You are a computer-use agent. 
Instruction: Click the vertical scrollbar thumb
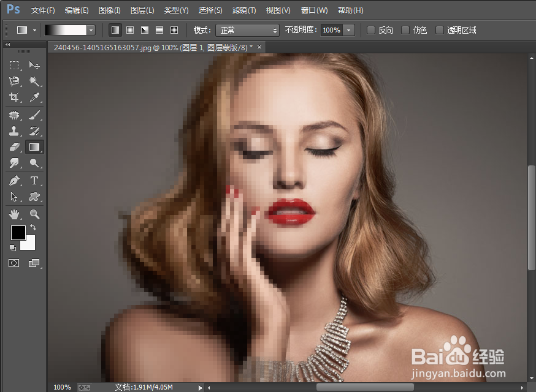point(532,217)
